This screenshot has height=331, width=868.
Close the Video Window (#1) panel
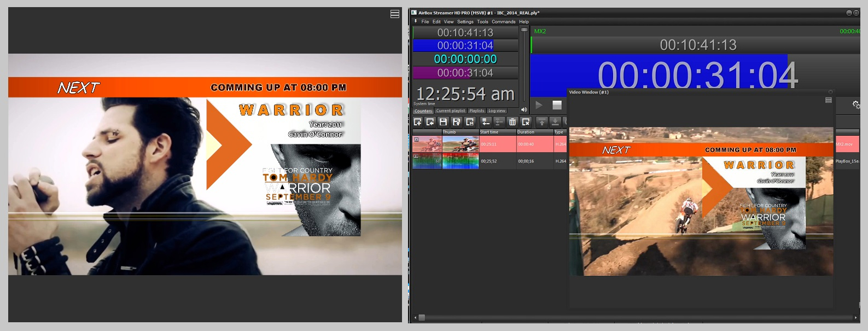pyautogui.click(x=831, y=92)
